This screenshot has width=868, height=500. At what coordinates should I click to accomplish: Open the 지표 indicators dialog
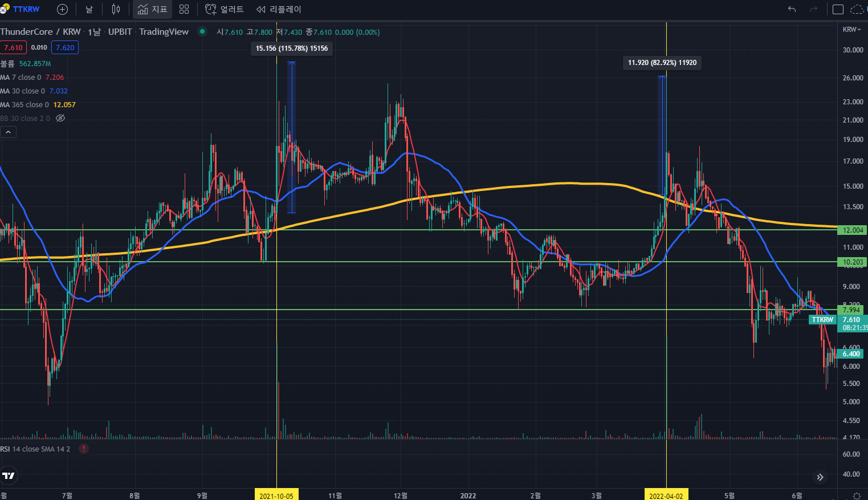pyautogui.click(x=152, y=9)
